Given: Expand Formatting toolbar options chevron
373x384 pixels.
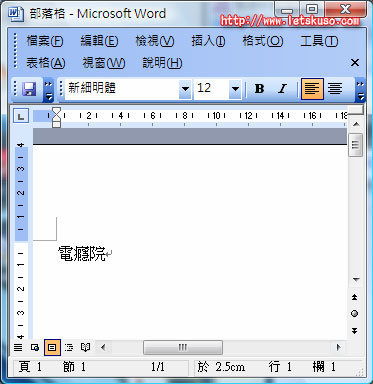Looking at the screenshot, I should pyautogui.click(x=360, y=90).
